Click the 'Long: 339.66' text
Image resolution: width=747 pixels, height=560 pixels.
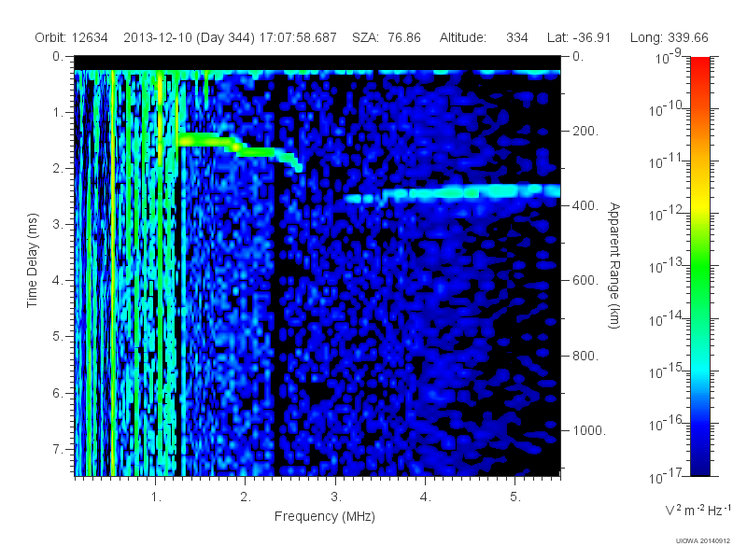click(x=669, y=37)
